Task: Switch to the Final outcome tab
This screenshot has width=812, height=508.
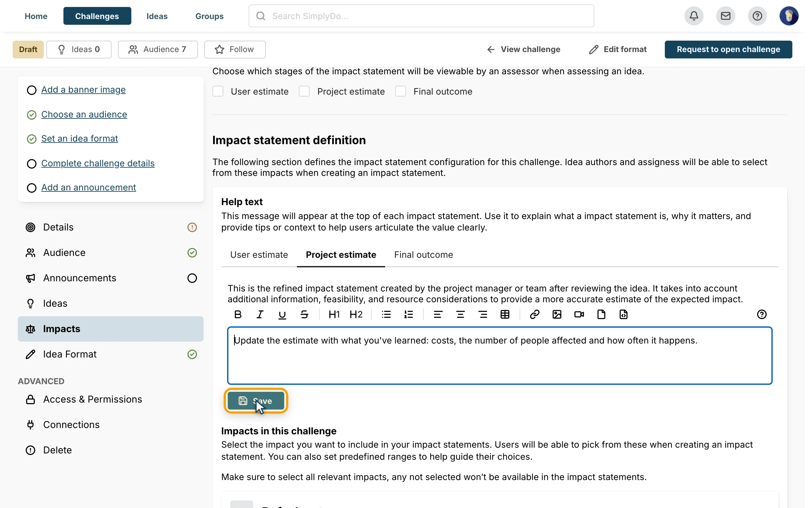Action: (423, 255)
